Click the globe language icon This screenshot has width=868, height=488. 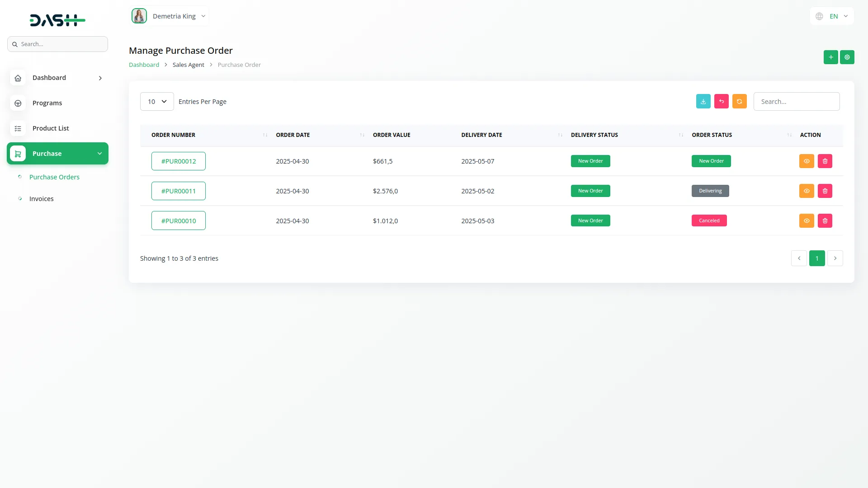(x=819, y=16)
